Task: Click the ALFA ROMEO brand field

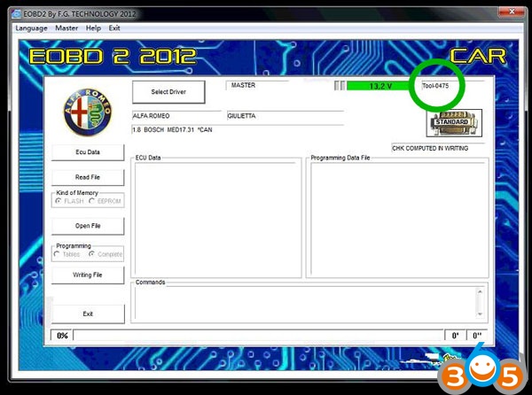Action: (176, 116)
